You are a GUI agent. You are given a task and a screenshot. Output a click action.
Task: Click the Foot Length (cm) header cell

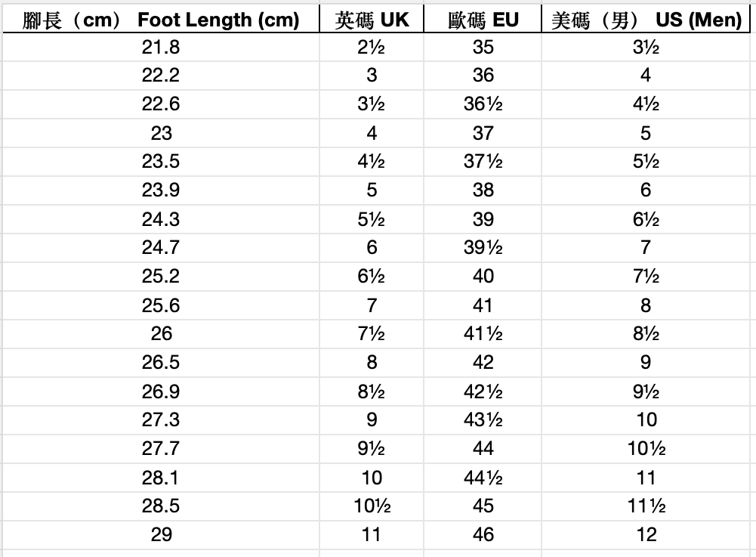point(161,20)
